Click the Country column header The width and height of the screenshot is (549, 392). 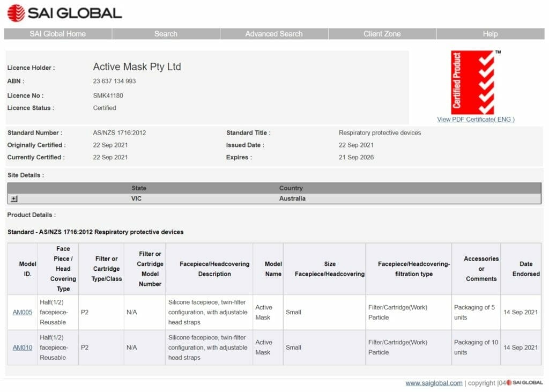coord(291,188)
